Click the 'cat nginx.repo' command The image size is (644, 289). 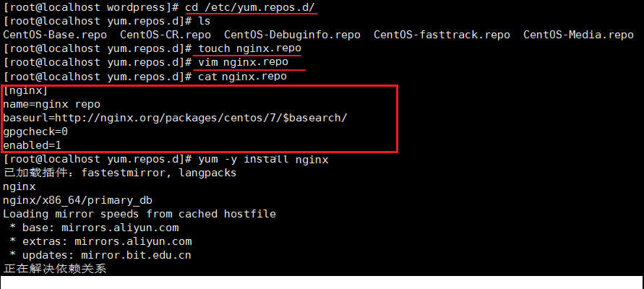243,76
